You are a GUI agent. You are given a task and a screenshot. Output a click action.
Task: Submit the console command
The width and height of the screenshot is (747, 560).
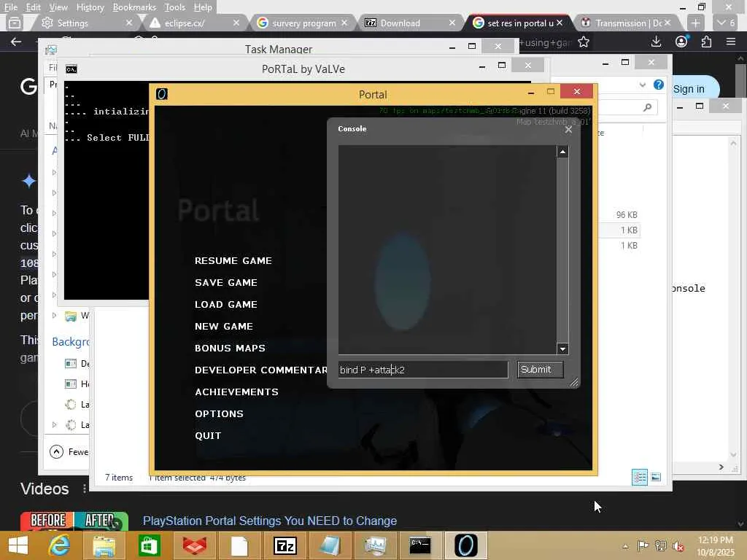[541, 370]
